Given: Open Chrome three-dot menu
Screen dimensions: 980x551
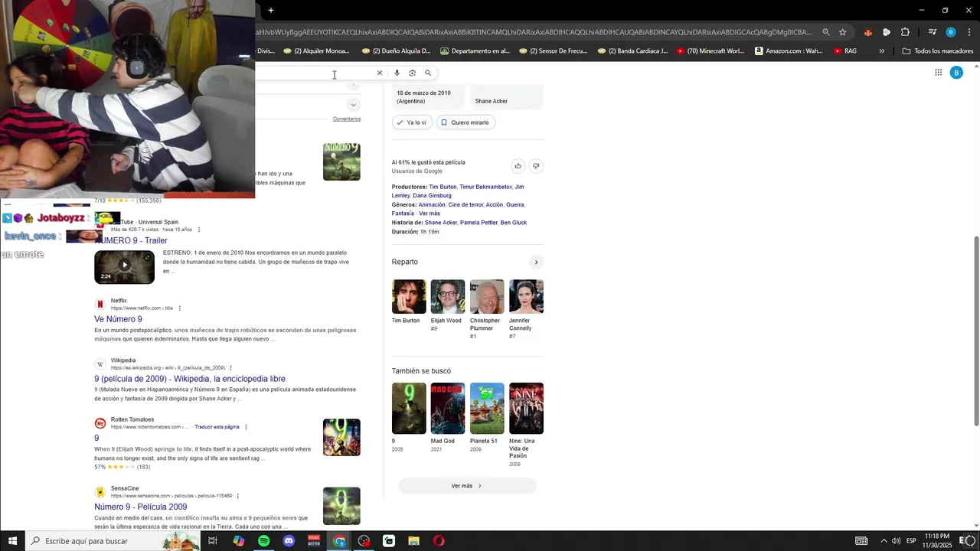Looking at the screenshot, I should [969, 32].
